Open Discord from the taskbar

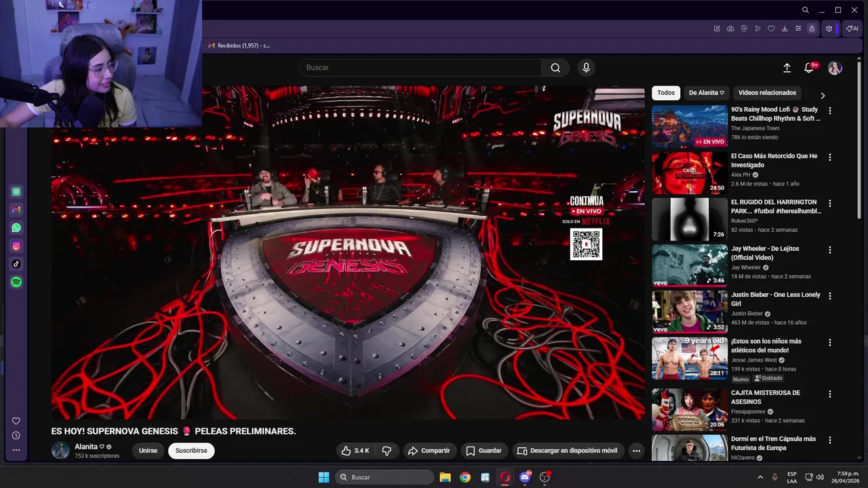pyautogui.click(x=525, y=477)
